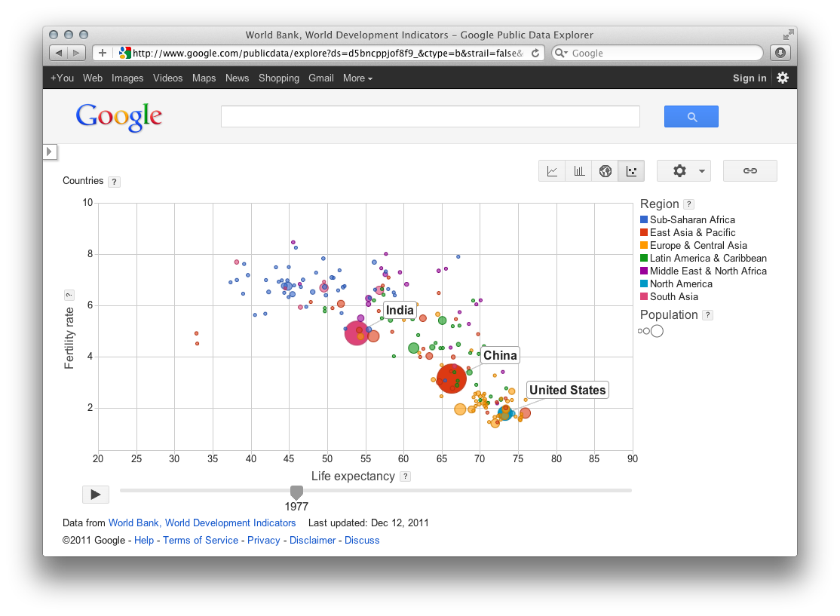Viewport: 840px width, 616px height.
Task: Expand the left sidebar panel
Action: (x=50, y=152)
